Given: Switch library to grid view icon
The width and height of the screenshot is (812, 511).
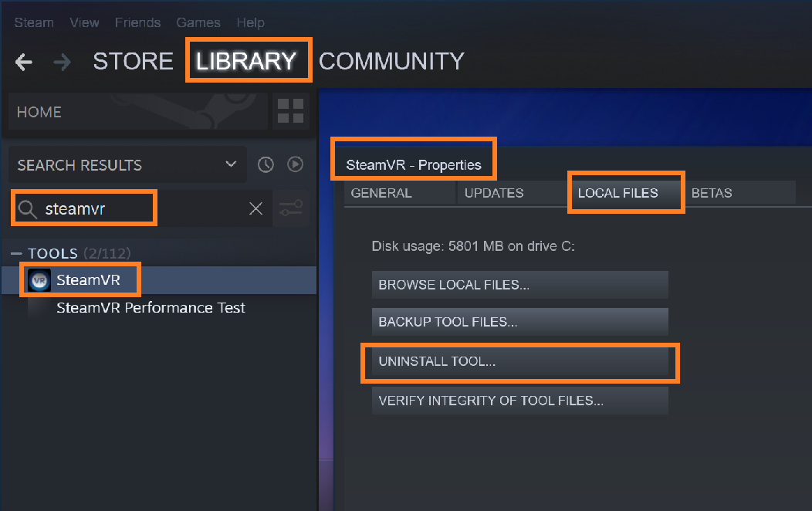Looking at the screenshot, I should [290, 111].
